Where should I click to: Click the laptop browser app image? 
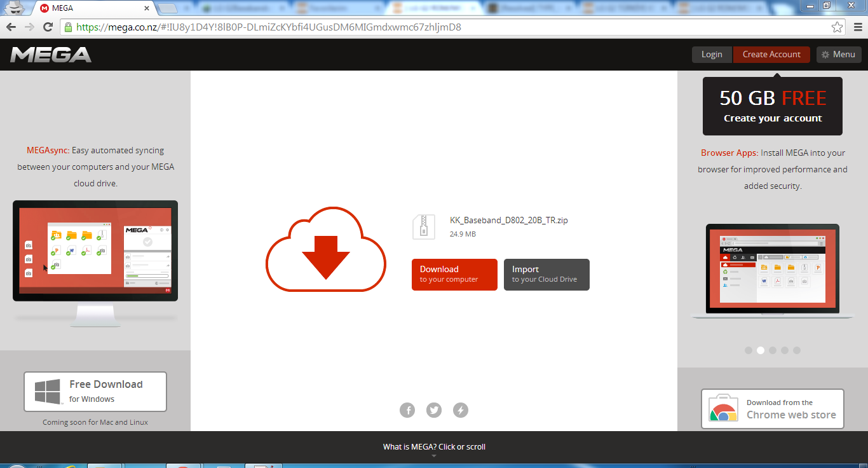[773, 272]
